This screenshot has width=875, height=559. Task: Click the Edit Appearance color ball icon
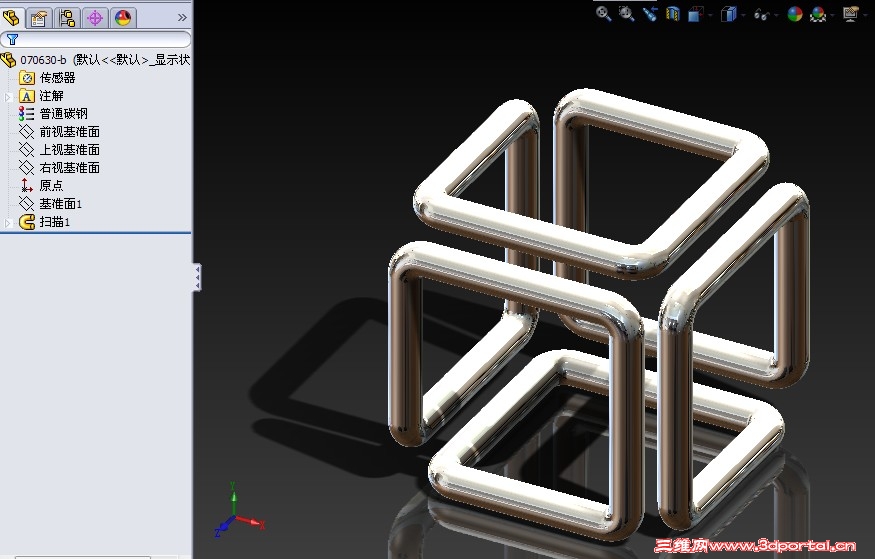click(x=795, y=14)
